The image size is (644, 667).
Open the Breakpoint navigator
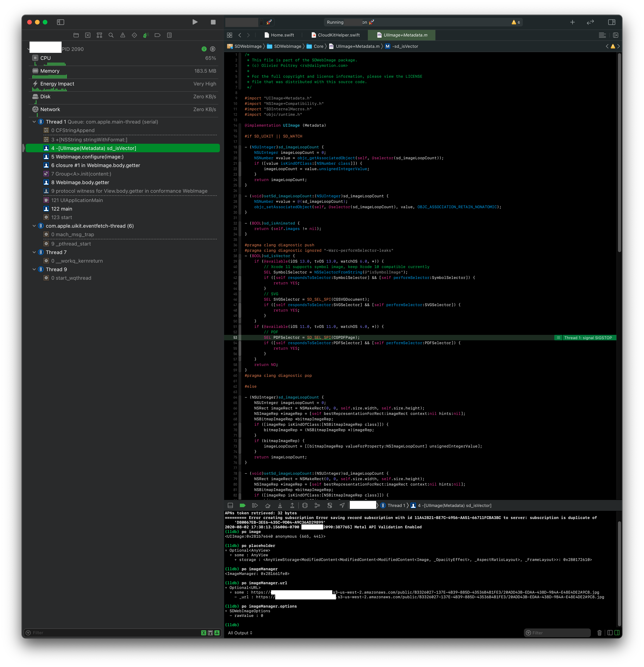pos(157,35)
